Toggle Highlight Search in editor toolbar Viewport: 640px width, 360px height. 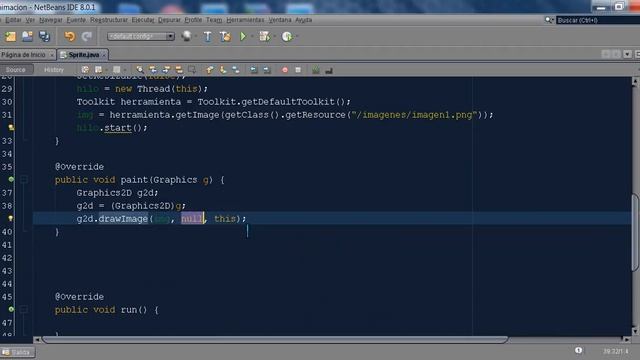tap(179, 70)
